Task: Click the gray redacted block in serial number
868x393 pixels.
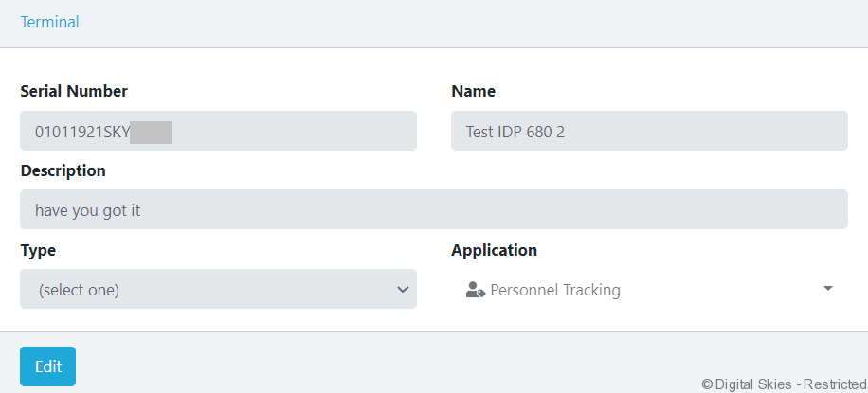Action: tap(152, 132)
